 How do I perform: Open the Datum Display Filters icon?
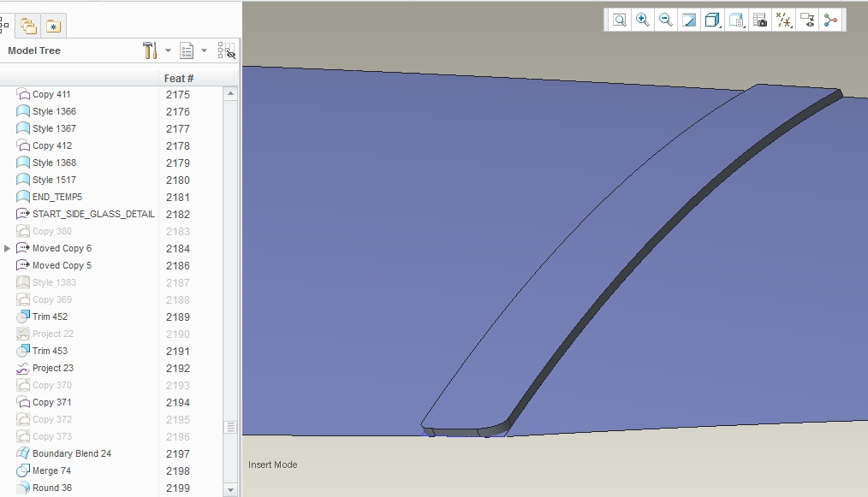(x=784, y=21)
